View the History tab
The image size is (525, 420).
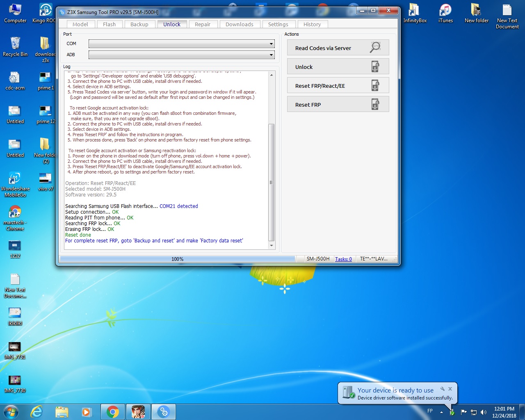[x=312, y=24]
